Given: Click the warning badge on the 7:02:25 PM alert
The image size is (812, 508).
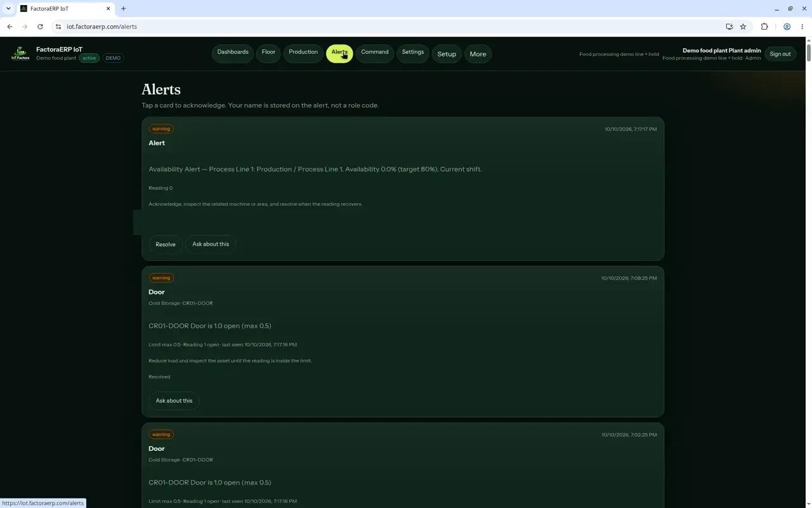Looking at the screenshot, I should (161, 435).
